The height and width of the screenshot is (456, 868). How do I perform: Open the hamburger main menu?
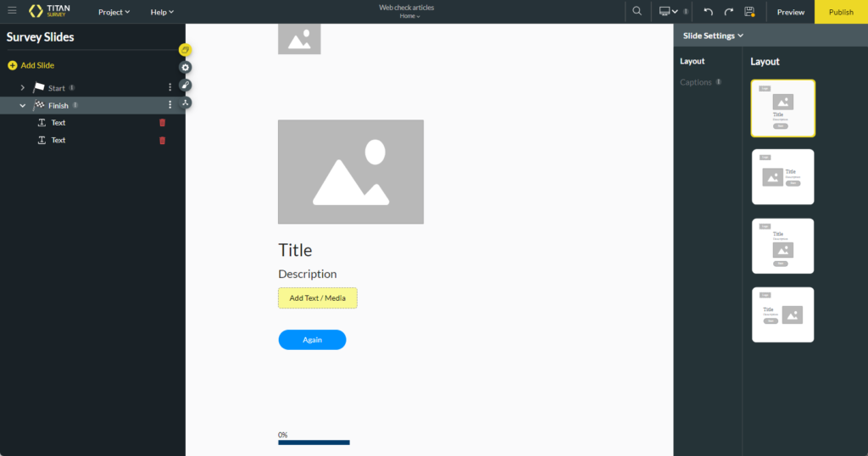(x=12, y=11)
